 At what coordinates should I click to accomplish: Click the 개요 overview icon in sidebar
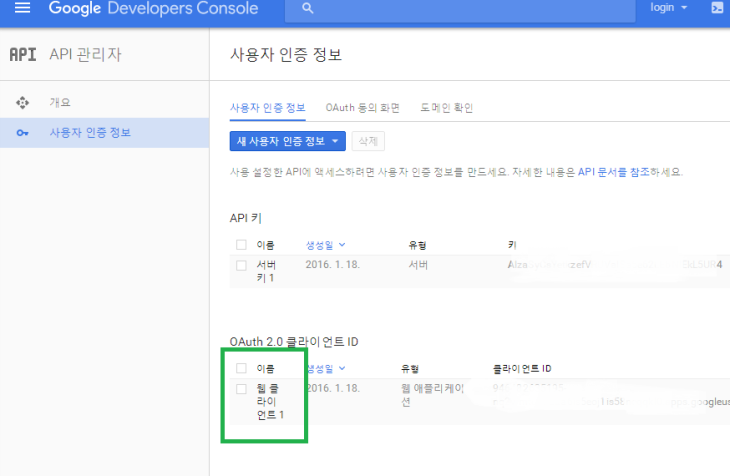pyautogui.click(x=22, y=102)
